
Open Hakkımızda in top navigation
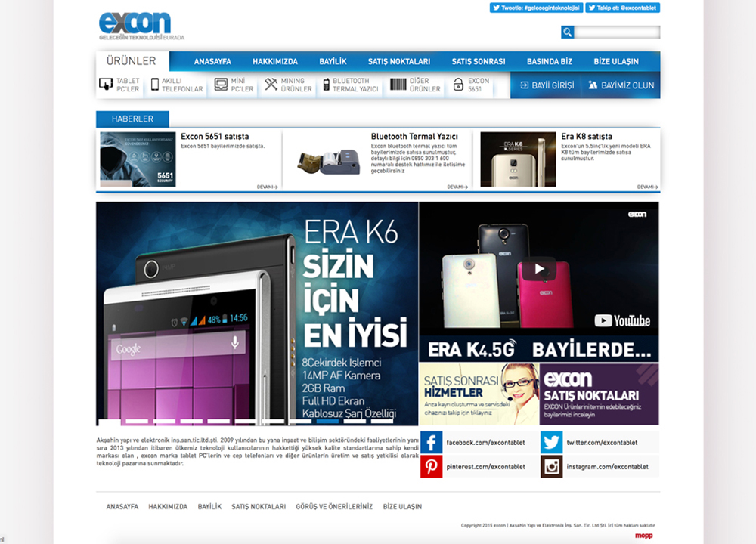click(274, 61)
